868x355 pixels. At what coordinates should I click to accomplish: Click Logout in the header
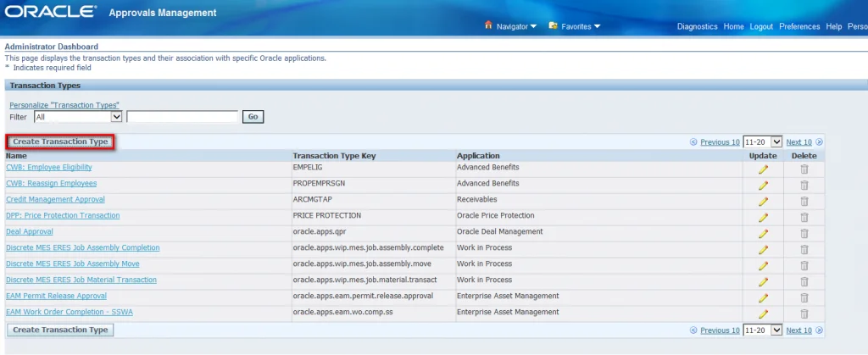pyautogui.click(x=761, y=26)
